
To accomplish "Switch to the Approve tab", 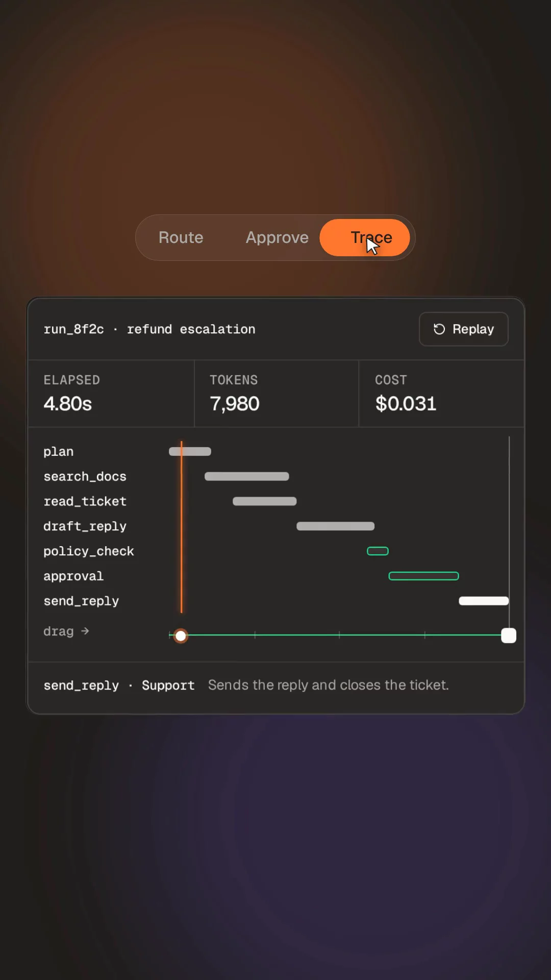I will (x=277, y=237).
